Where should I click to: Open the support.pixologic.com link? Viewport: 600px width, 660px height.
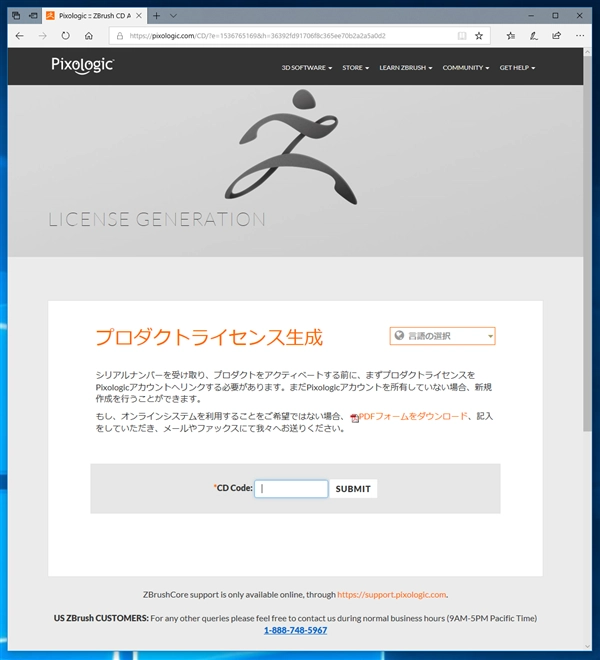click(x=392, y=595)
